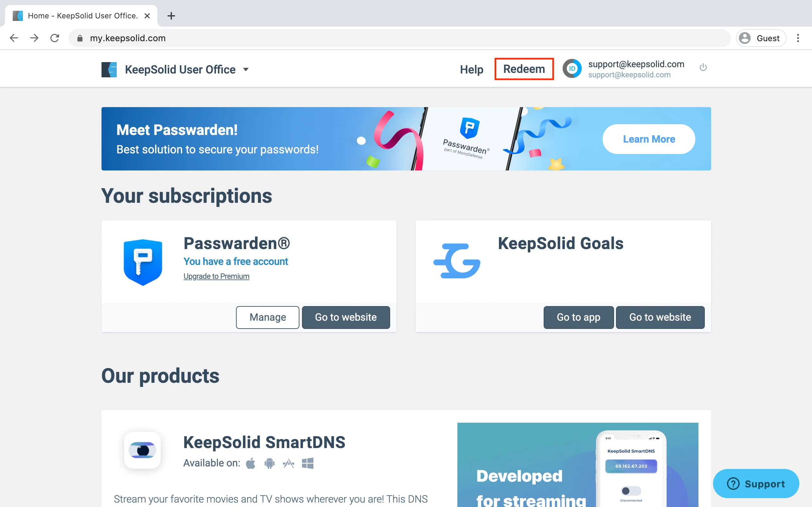Open the Help menu item
Viewport: 812px width, 507px height.
click(x=471, y=69)
